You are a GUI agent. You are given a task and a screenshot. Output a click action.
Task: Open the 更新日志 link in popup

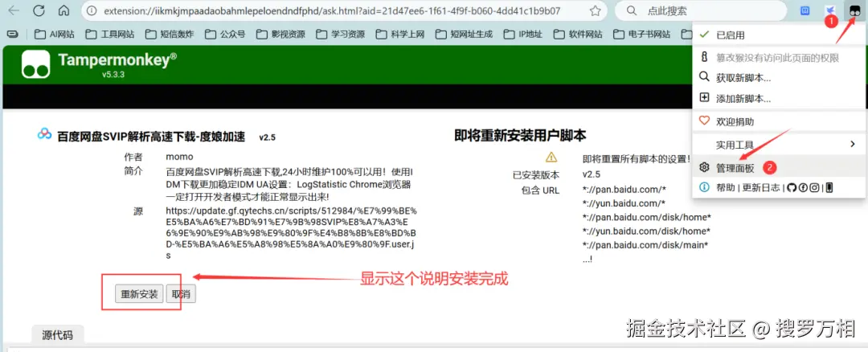coord(761,187)
